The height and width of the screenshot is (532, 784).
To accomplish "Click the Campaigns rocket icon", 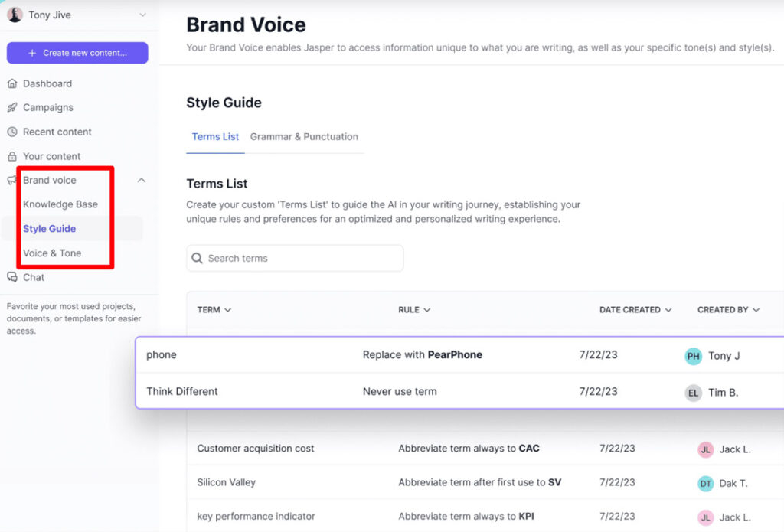I will (12, 108).
